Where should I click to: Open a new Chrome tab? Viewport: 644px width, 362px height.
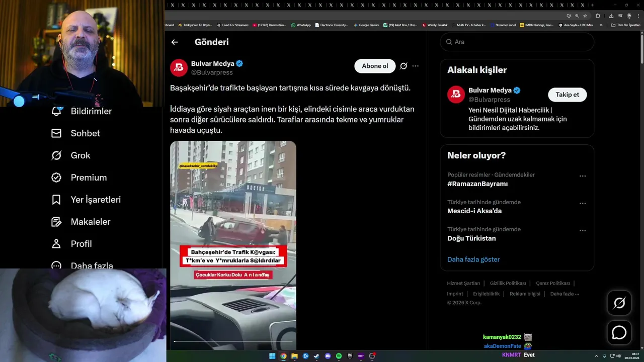point(592,5)
